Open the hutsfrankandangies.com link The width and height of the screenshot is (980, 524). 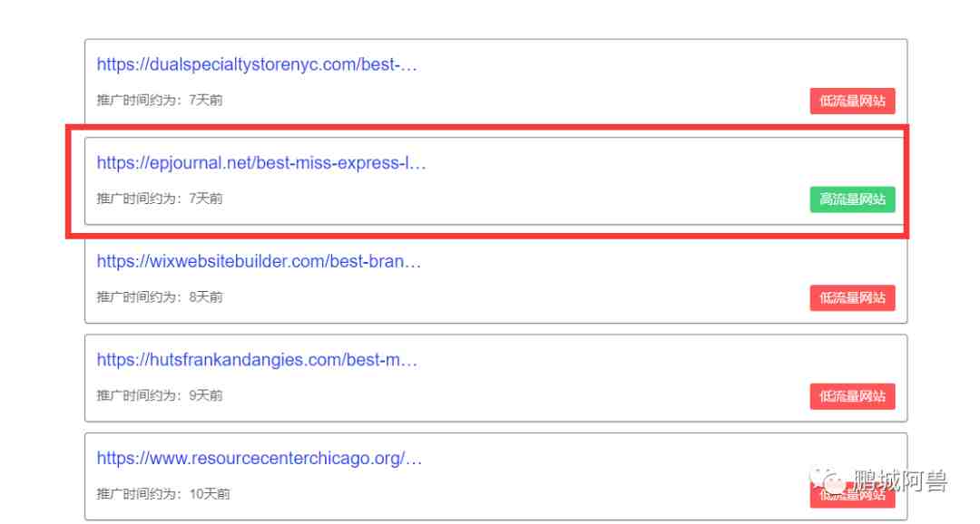(256, 361)
